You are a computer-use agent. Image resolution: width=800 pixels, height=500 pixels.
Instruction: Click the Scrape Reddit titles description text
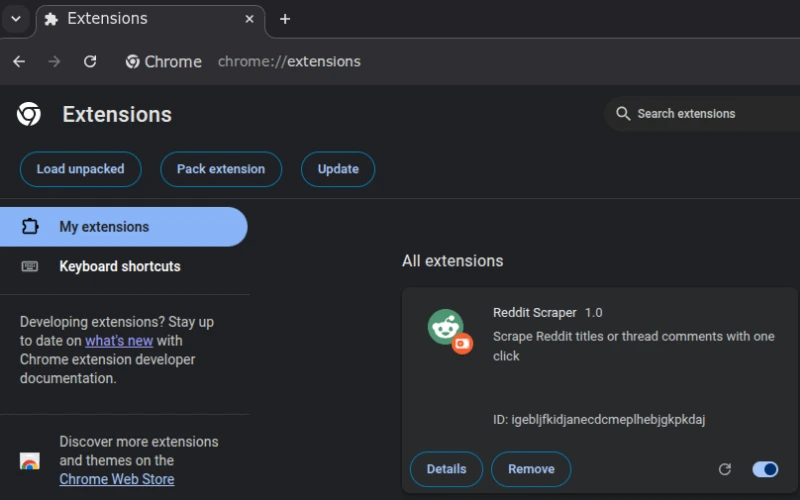pos(634,346)
